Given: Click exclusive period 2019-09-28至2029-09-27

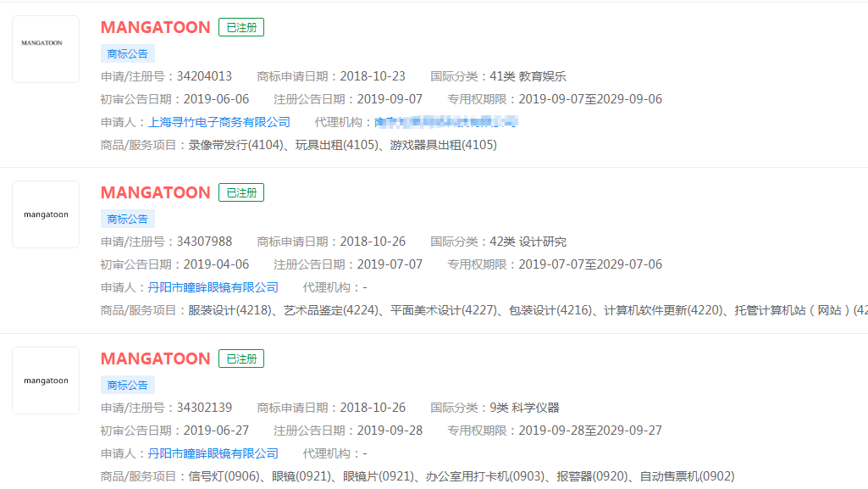Looking at the screenshot, I should click(590, 431).
